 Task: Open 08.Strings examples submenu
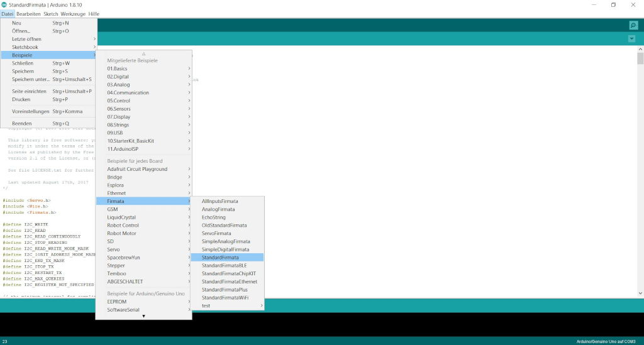tap(144, 124)
